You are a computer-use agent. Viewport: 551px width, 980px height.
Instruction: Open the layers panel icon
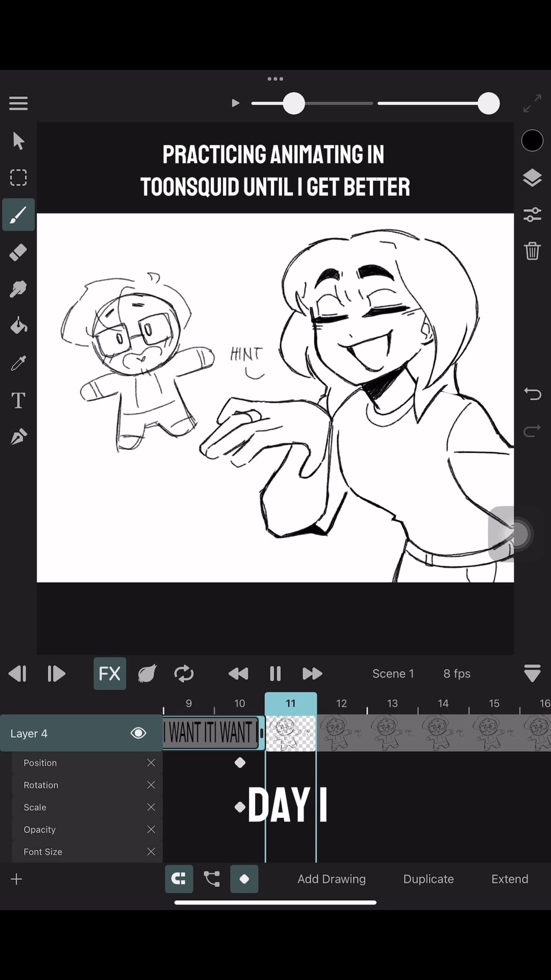click(532, 178)
